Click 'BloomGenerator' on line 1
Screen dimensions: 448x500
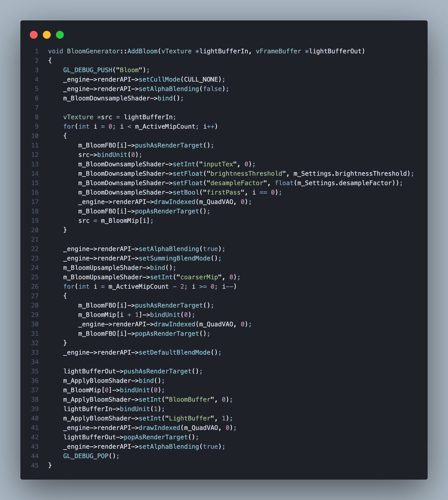click(93, 51)
